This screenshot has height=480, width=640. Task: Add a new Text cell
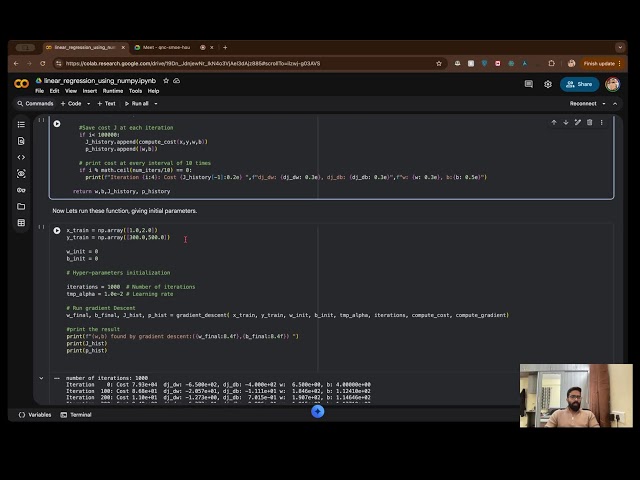[x=106, y=104]
